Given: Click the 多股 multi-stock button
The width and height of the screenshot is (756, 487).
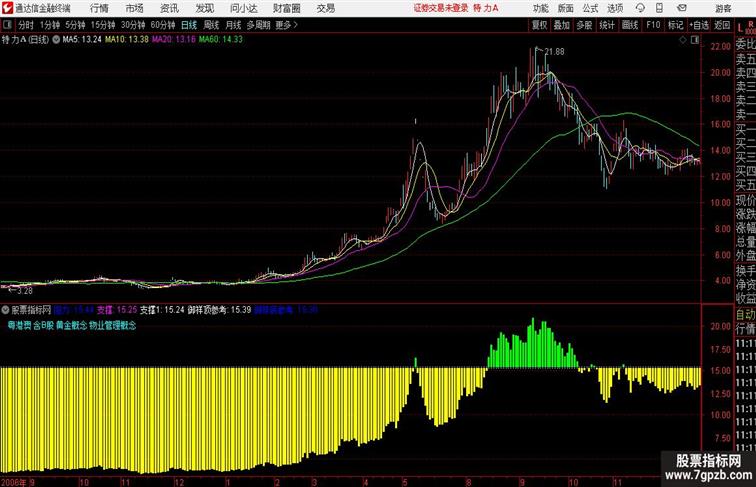Looking at the screenshot, I should pyautogui.click(x=584, y=25).
